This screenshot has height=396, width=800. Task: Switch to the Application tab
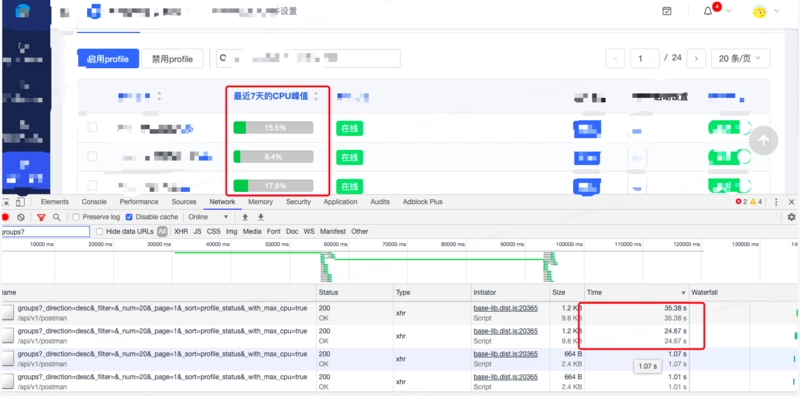pyautogui.click(x=340, y=202)
